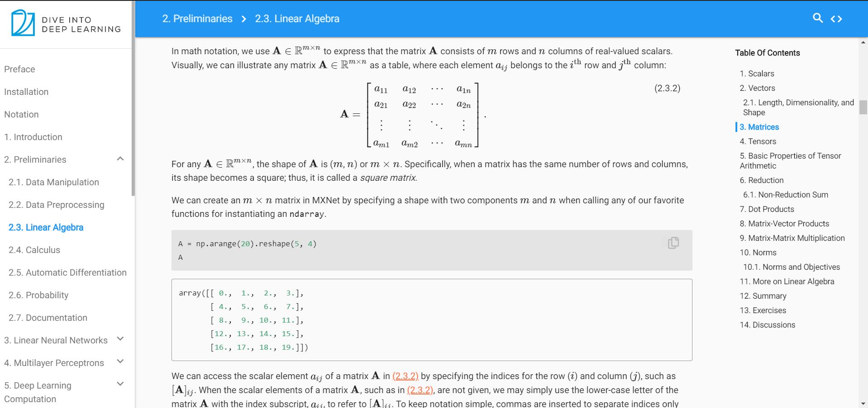The height and width of the screenshot is (408, 868).
Task: Expand 5. Deep Learning Computation section
Action: point(120,384)
